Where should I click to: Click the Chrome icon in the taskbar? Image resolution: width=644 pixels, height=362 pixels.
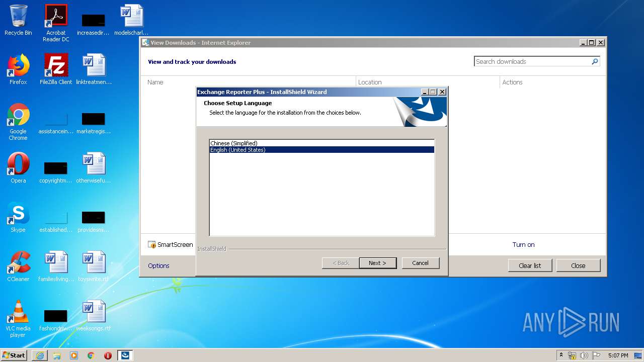click(91, 355)
